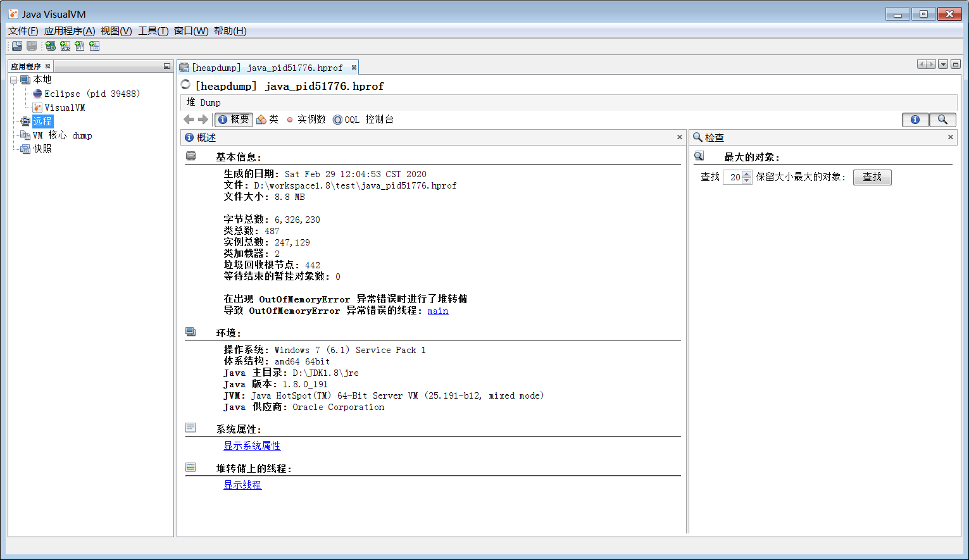Open the document list dropdown arrow
This screenshot has height=560, width=969.
943,65
